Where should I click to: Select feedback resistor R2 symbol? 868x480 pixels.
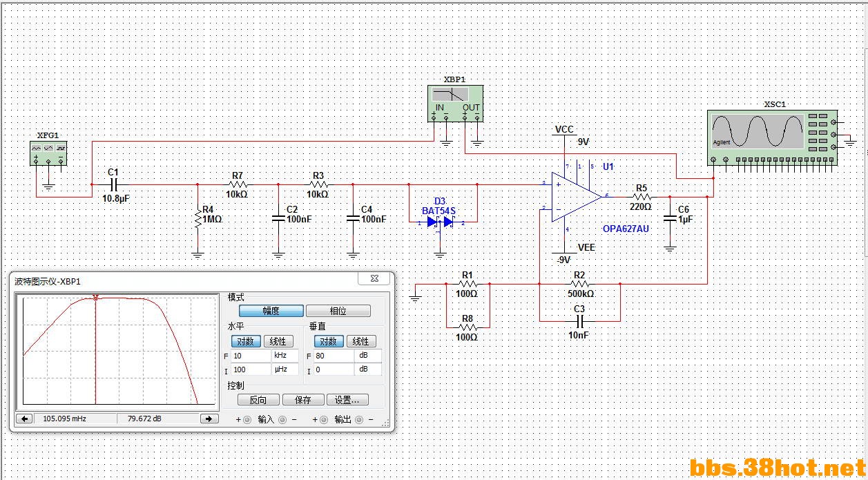pos(580,283)
